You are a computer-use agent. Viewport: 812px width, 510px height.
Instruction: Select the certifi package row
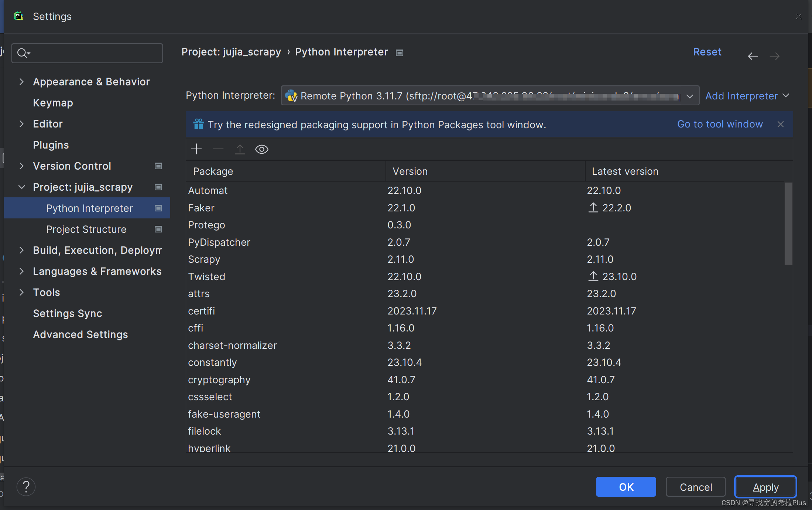[485, 311]
